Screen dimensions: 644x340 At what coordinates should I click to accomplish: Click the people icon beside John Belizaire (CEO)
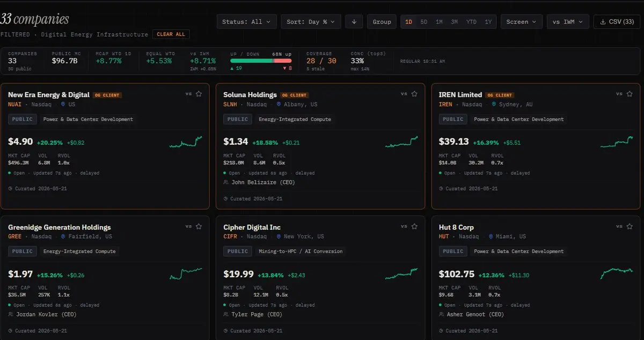tap(226, 182)
